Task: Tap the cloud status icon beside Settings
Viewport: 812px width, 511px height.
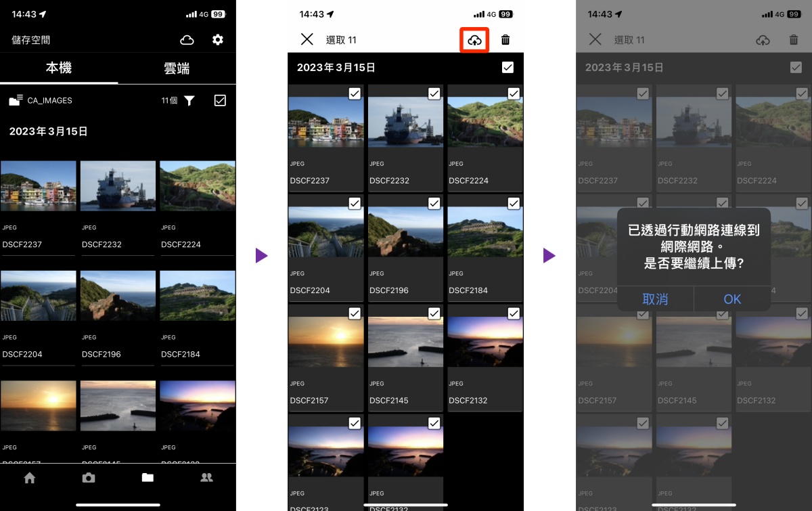Action: [x=187, y=40]
